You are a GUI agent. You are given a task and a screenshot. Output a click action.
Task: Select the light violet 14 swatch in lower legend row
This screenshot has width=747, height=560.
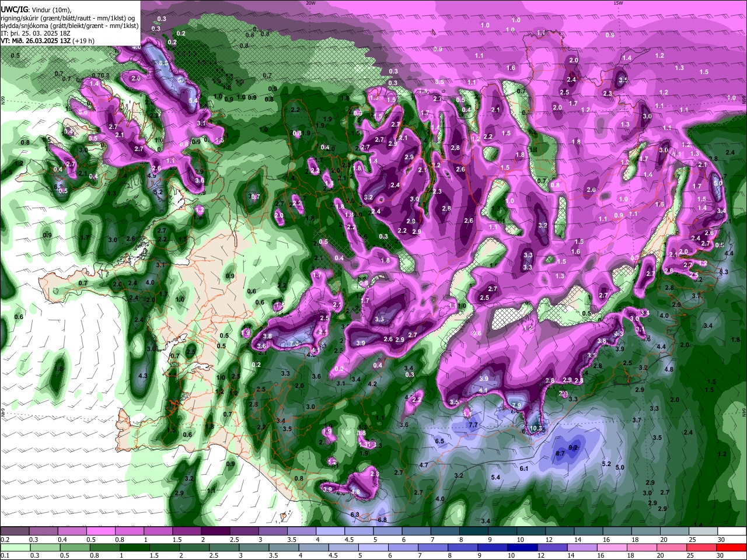582,548
